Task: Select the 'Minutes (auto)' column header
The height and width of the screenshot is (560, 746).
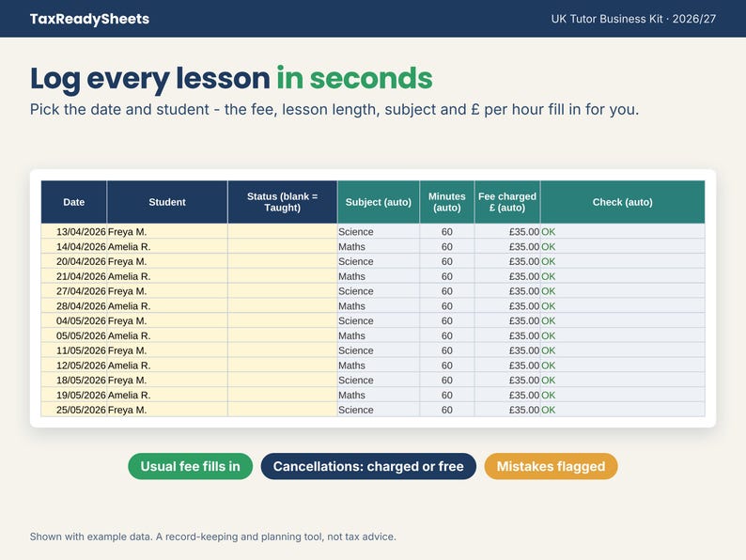Action: (x=446, y=202)
